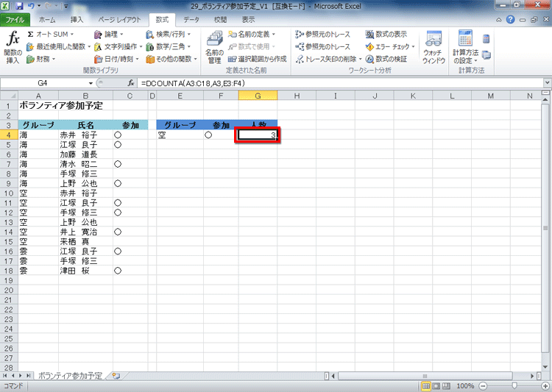552x392 pixels.
Task: Click Create from Selection (選択範囲から作成)
Action: tap(258, 59)
